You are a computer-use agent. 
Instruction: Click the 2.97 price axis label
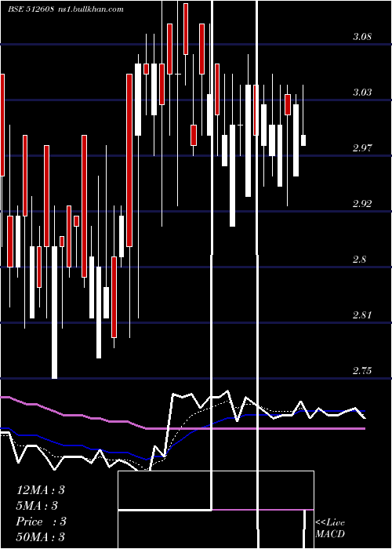coord(362,147)
